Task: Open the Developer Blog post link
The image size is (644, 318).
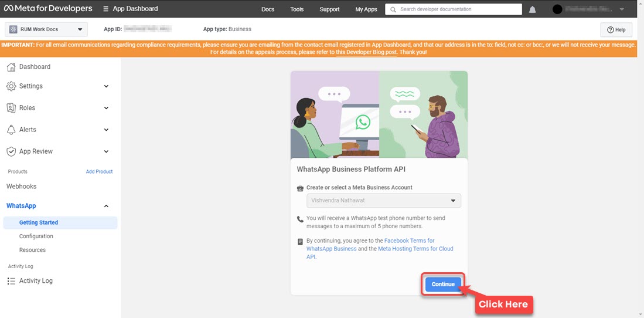Action: (x=366, y=52)
